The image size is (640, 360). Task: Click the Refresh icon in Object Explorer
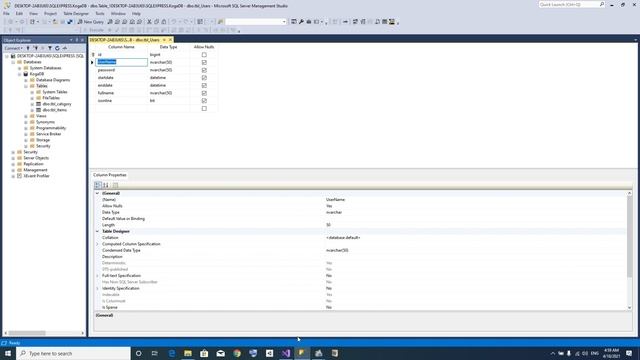pos(57,48)
